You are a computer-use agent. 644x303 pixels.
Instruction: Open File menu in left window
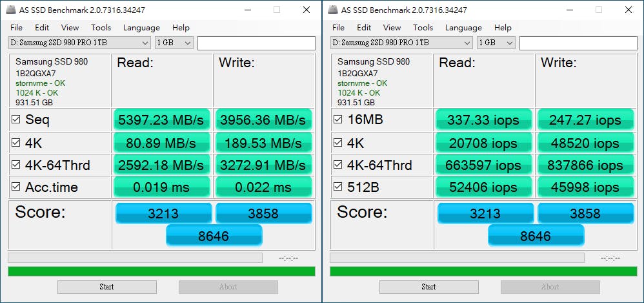pyautogui.click(x=16, y=28)
